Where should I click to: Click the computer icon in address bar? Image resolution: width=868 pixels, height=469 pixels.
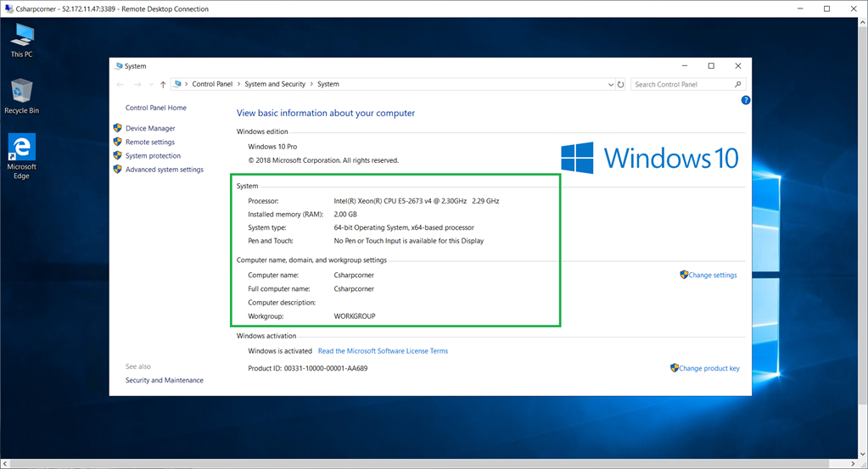(x=177, y=84)
